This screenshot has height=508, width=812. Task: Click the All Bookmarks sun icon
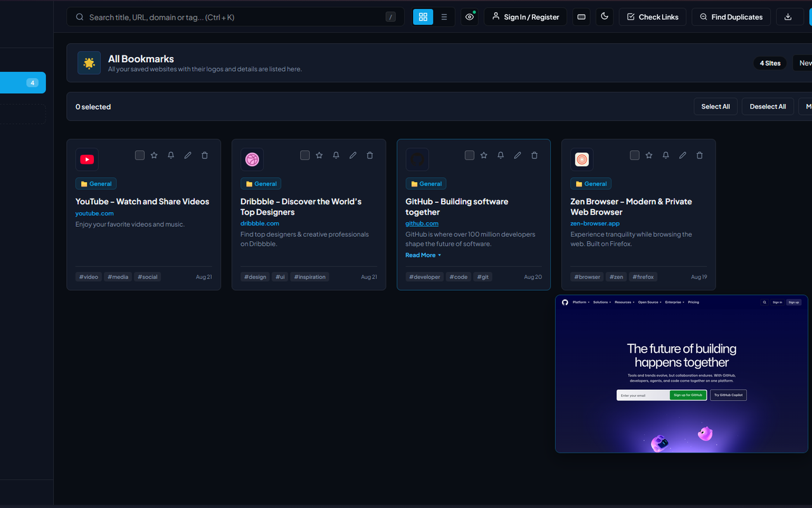click(89, 63)
